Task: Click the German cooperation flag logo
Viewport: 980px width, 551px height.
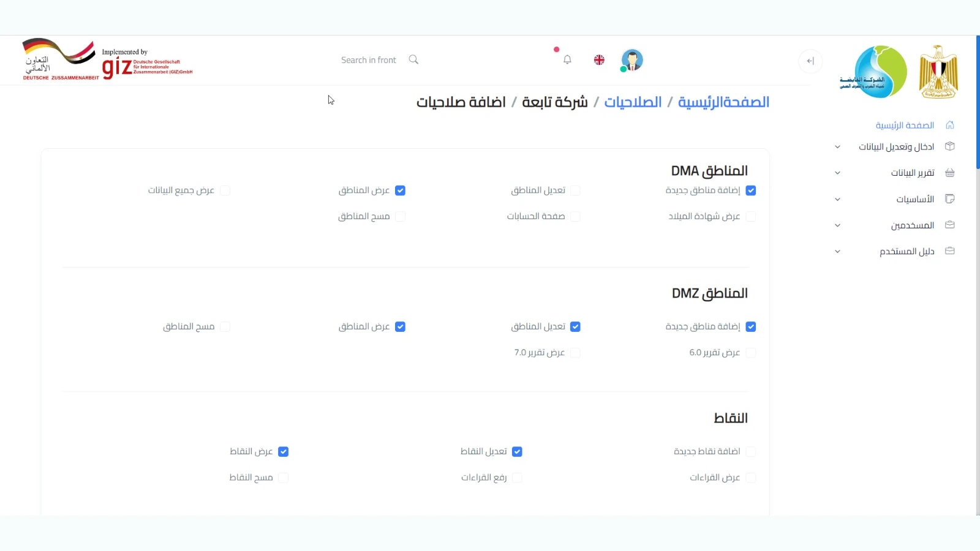Action: coord(59,59)
